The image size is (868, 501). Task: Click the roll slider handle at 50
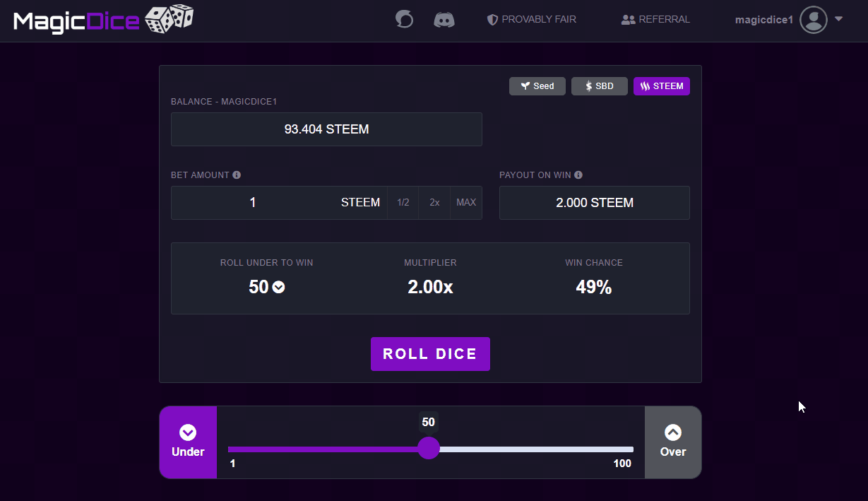(x=429, y=449)
